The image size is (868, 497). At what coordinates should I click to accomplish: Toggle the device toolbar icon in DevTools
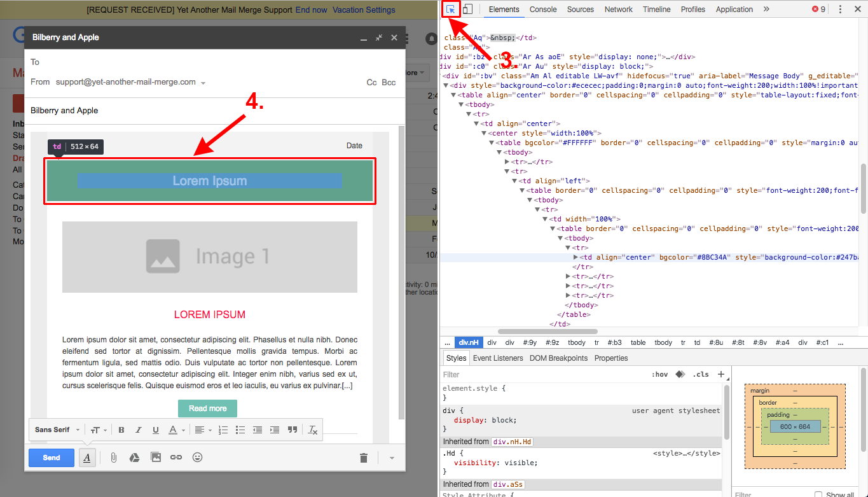468,10
